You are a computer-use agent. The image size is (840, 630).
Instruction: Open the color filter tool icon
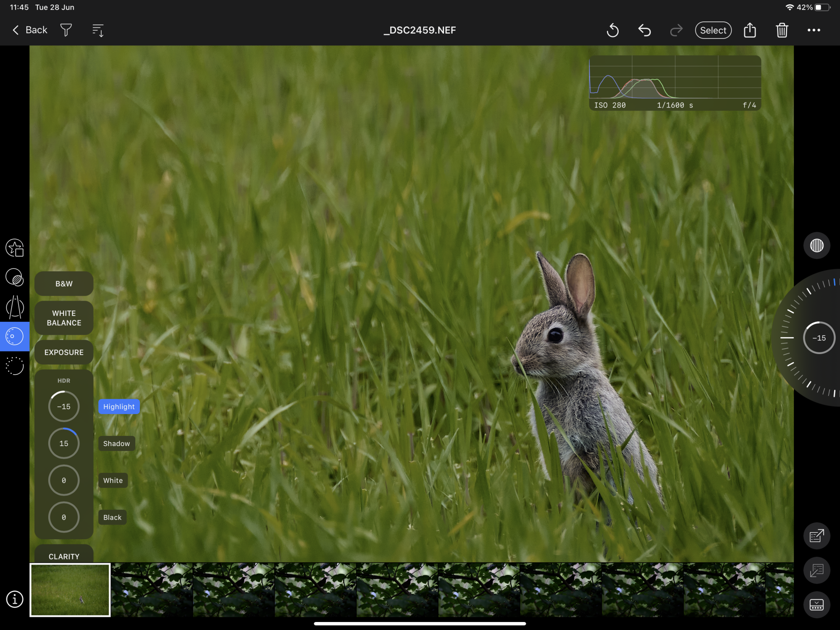tap(15, 277)
